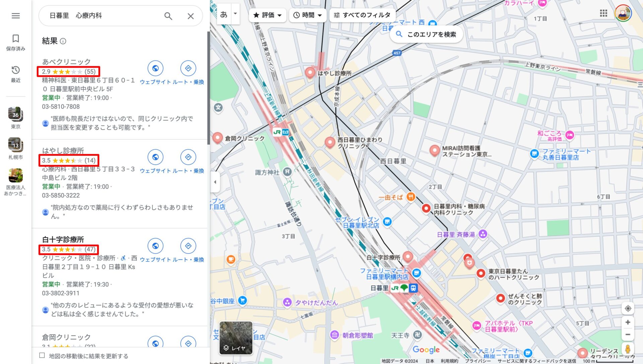The width and height of the screenshot is (643, 364).
Task: Show results info icon next to 結果
Action: [x=63, y=41]
